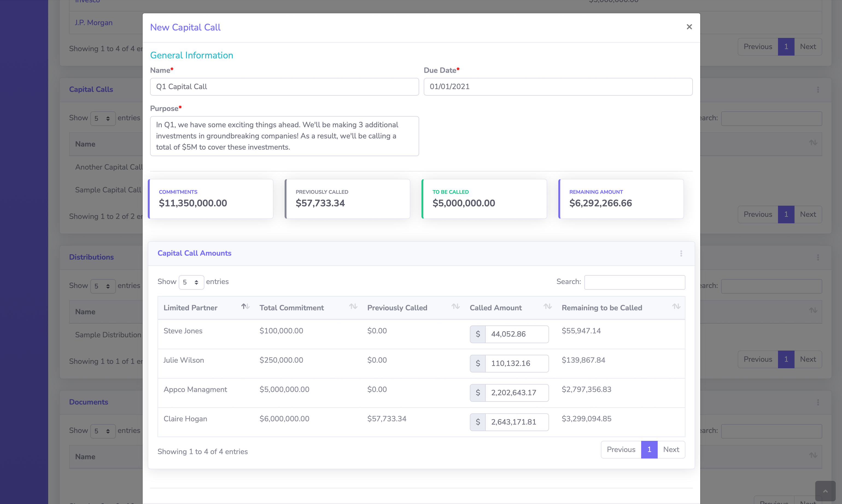Viewport: 842px width, 504px height.
Task: Edit Steve Jones called amount
Action: pos(517,334)
